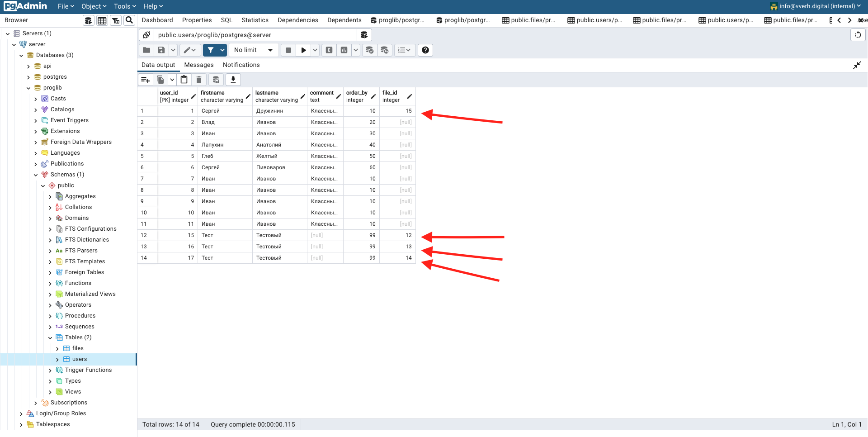Open the user account menu info@vverh.digital
Screen dimensions: 868x437
pyautogui.click(x=815, y=6)
